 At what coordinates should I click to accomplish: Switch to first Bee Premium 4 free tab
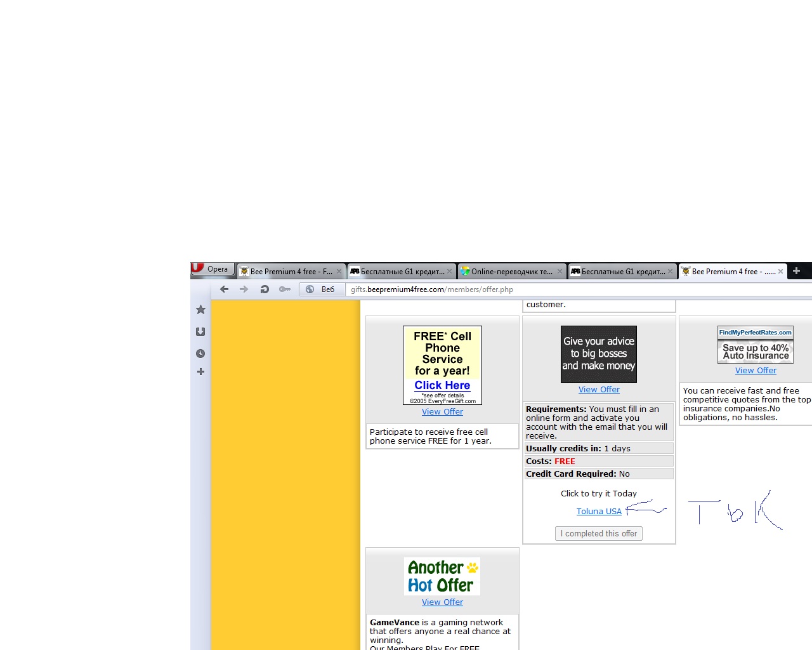point(291,272)
